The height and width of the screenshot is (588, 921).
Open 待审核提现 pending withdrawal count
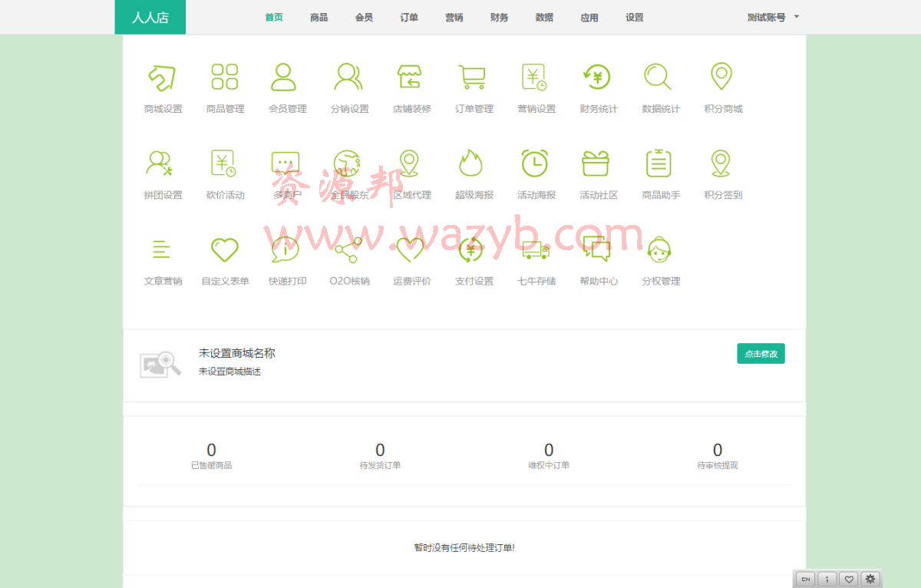coord(718,456)
